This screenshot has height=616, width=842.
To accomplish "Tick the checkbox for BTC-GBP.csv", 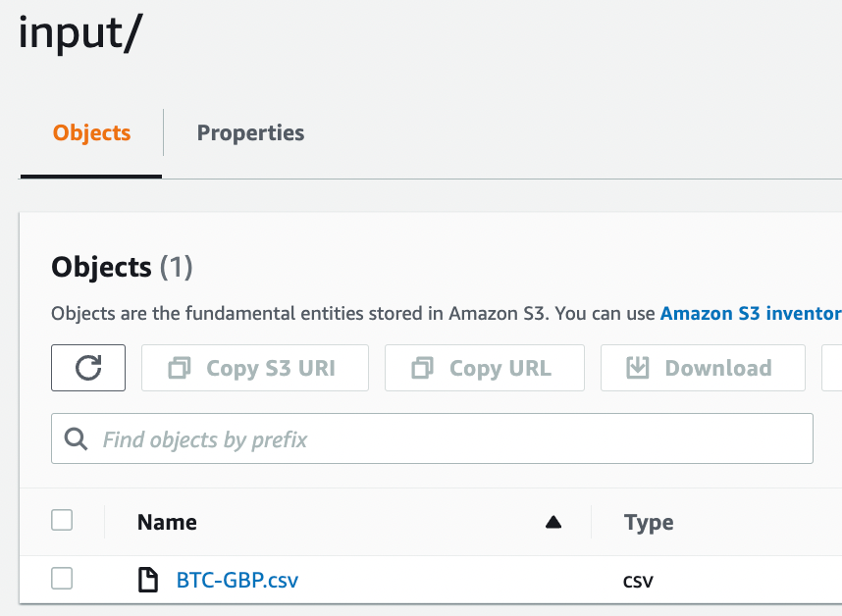I will 62,579.
